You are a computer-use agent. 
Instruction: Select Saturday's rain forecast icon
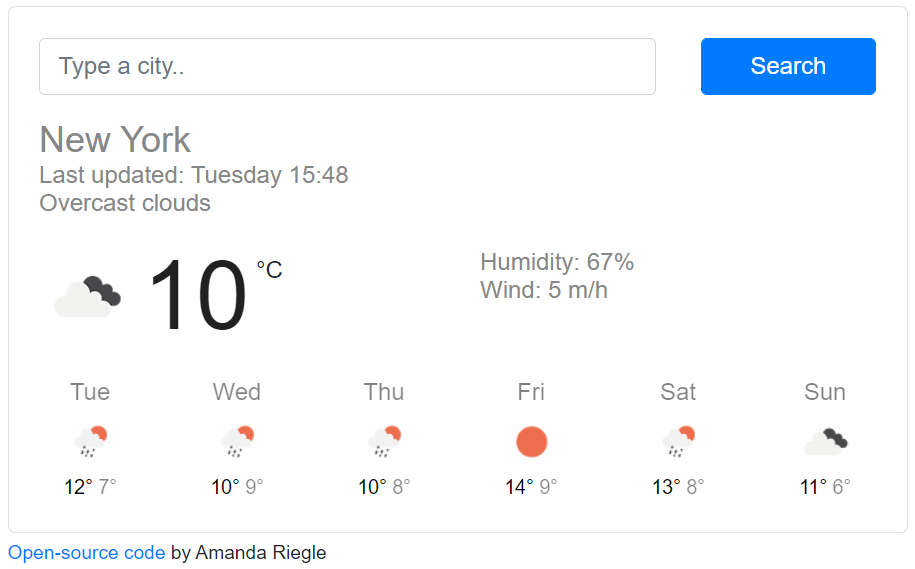tap(679, 442)
